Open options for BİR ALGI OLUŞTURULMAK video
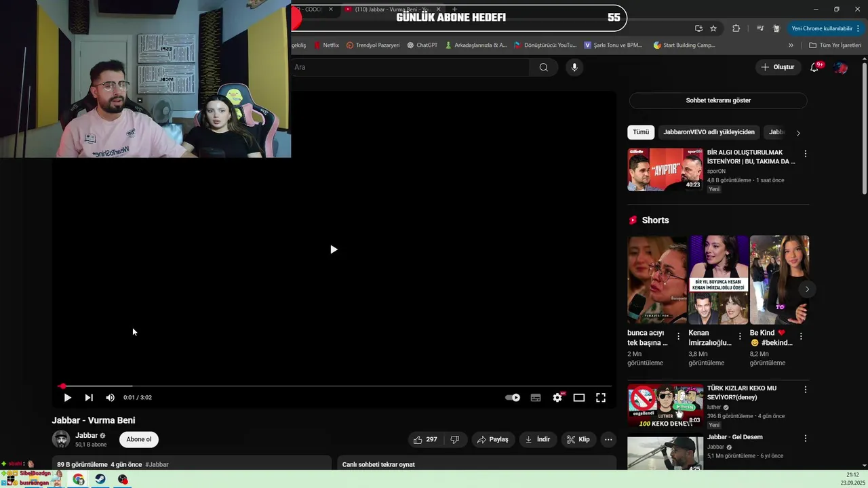This screenshot has height=488, width=868. tap(806, 154)
